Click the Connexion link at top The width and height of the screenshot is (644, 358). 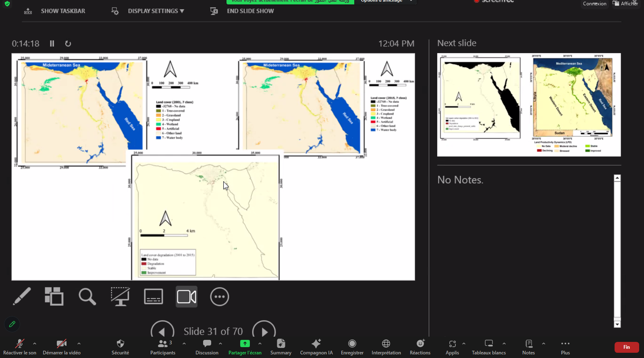click(594, 4)
